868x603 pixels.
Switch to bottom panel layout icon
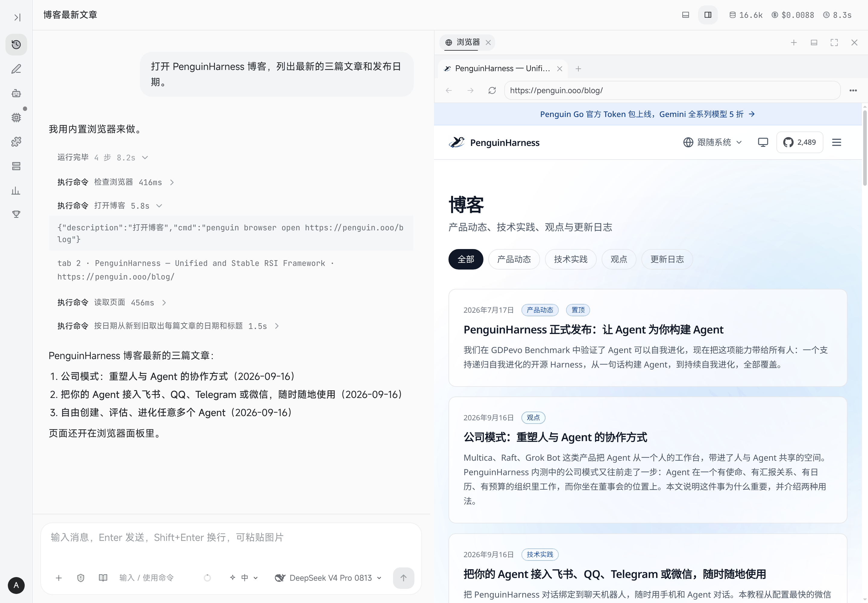point(685,15)
